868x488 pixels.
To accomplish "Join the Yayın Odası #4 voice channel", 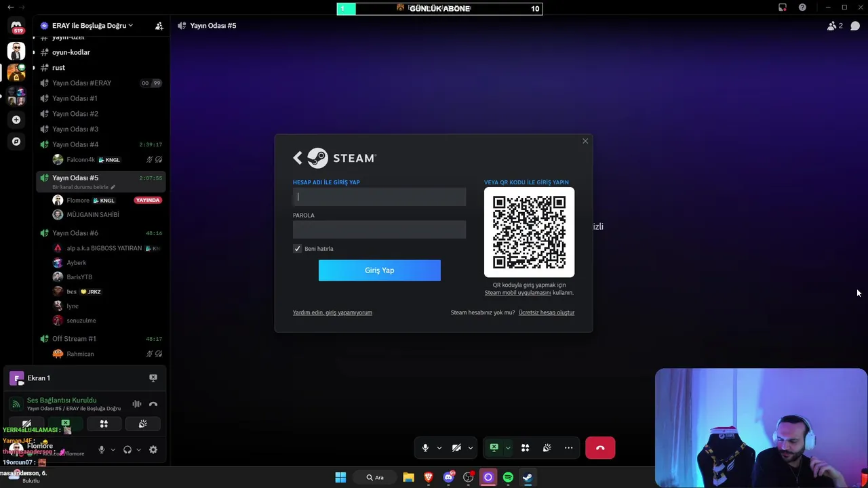I will coord(75,144).
